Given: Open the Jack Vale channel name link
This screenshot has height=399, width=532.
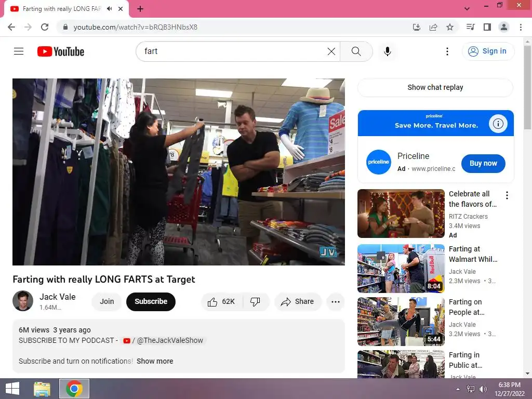Looking at the screenshot, I should (57, 297).
